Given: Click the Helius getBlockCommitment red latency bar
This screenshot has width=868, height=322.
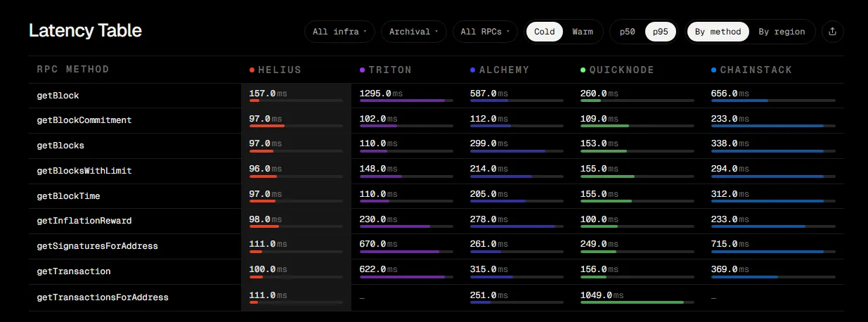Looking at the screenshot, I should point(266,126).
